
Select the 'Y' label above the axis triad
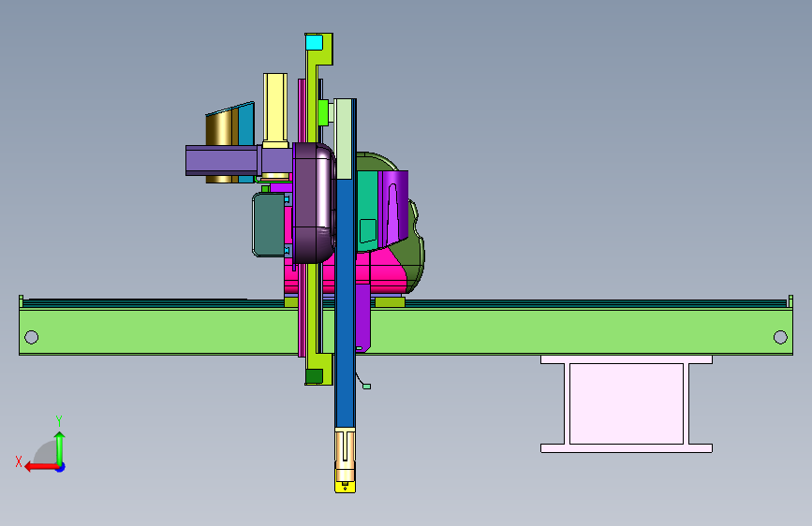click(x=59, y=420)
